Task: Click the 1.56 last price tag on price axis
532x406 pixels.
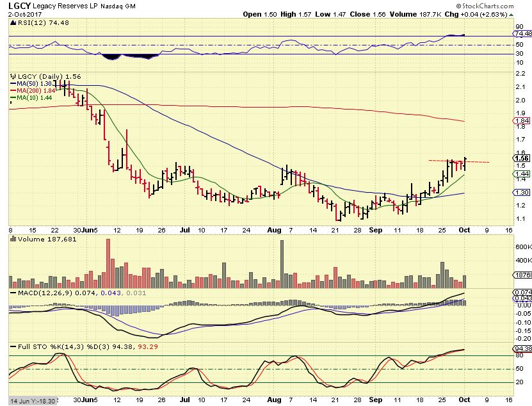Action: pos(521,158)
